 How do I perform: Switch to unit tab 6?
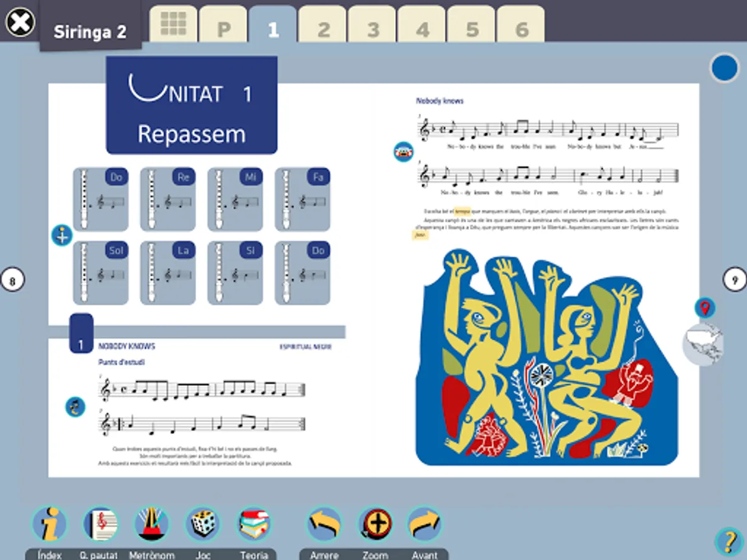click(521, 24)
